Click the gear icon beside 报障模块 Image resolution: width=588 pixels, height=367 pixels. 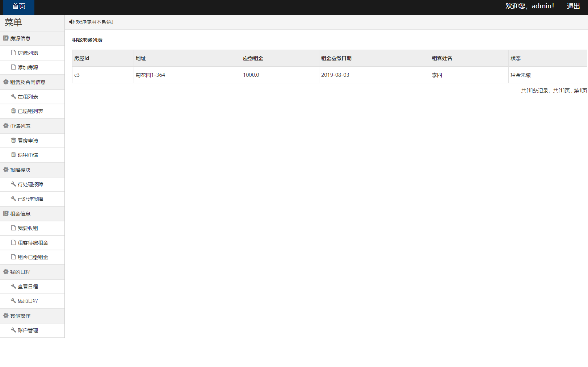(6, 170)
